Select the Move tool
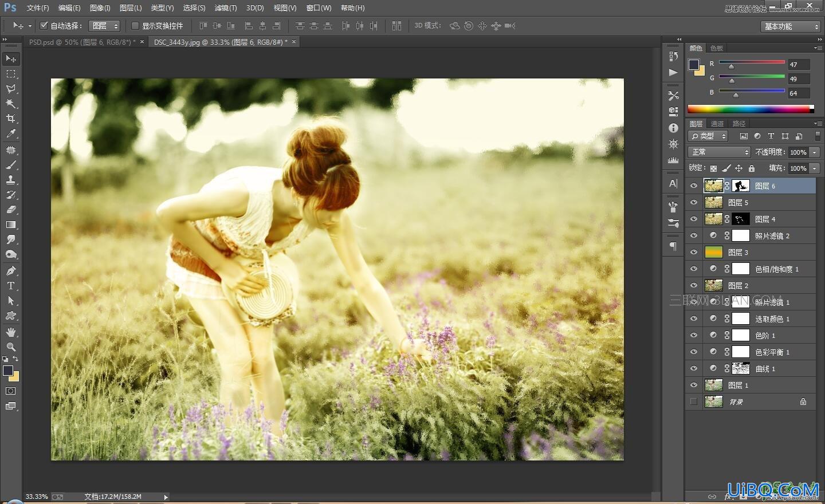The width and height of the screenshot is (825, 504). tap(11, 58)
